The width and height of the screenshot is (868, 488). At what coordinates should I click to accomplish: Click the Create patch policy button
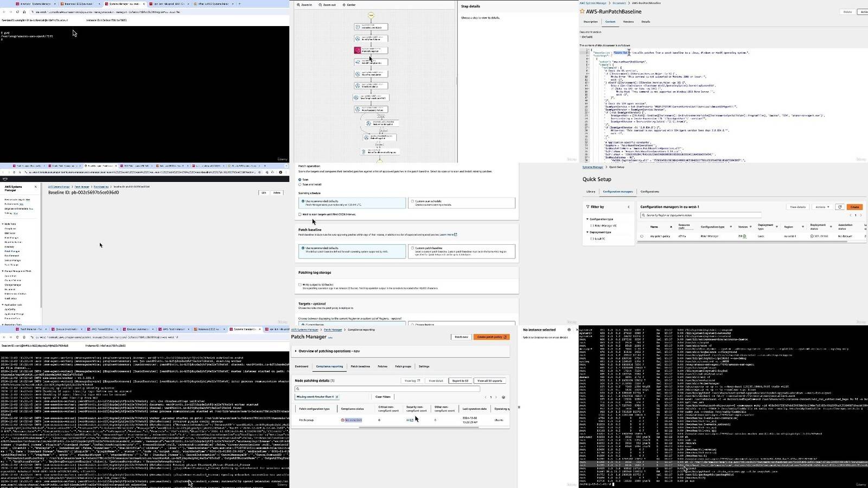click(492, 337)
